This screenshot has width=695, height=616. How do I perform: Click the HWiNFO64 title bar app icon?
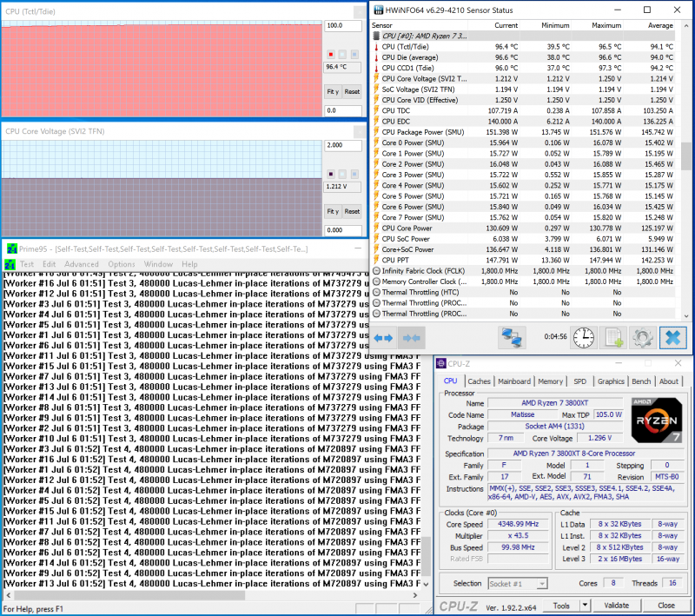tap(378, 10)
